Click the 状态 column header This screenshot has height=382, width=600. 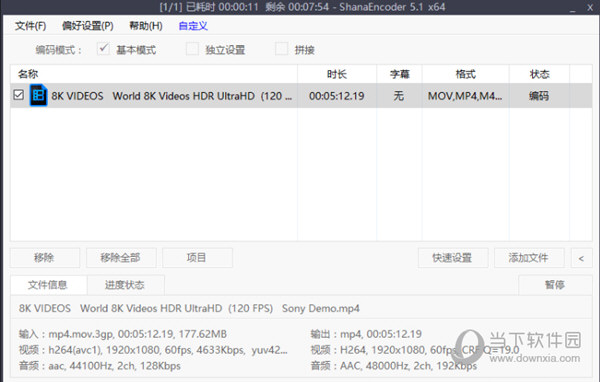coord(539,74)
